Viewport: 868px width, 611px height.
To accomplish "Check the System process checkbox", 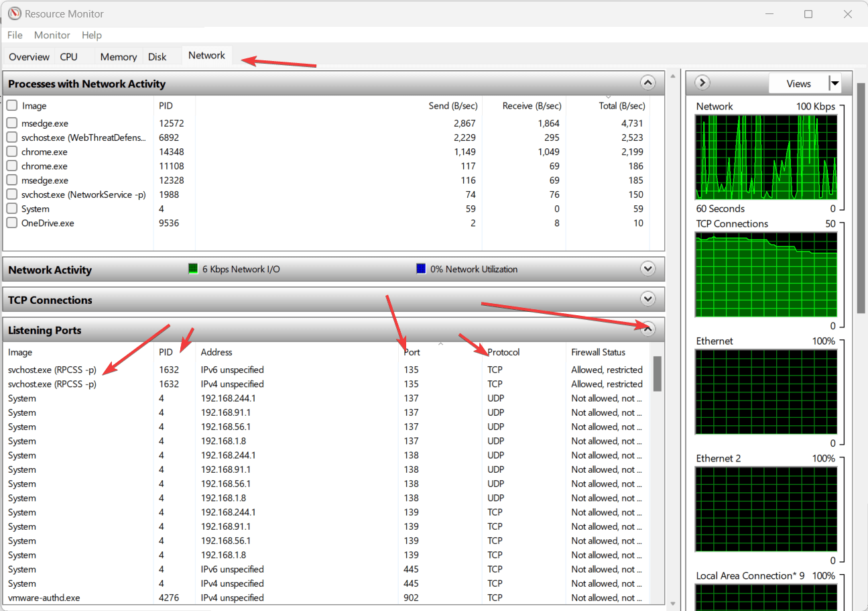I will coord(12,209).
